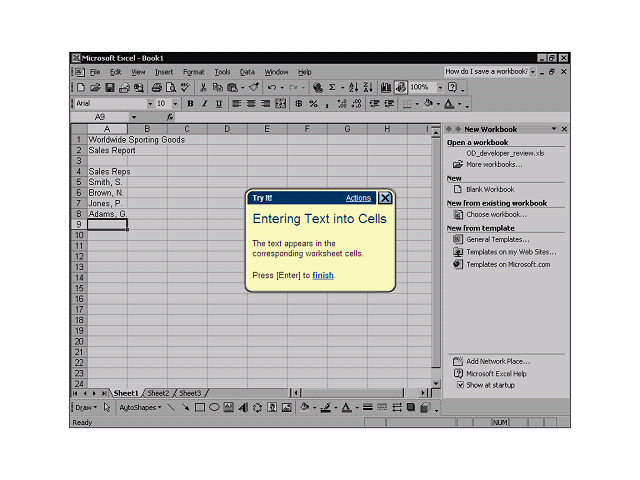Toggle the Select Objects arrow tool
The height and width of the screenshot is (480, 640).
click(x=107, y=407)
